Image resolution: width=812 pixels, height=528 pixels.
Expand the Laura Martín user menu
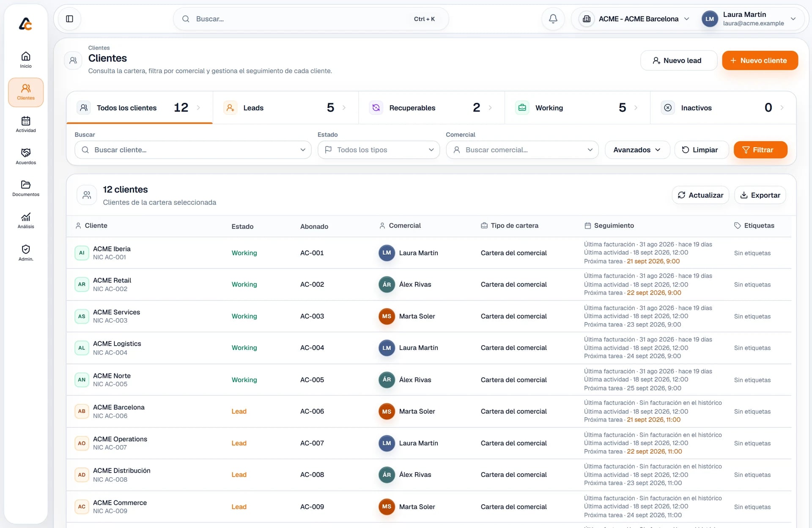749,19
